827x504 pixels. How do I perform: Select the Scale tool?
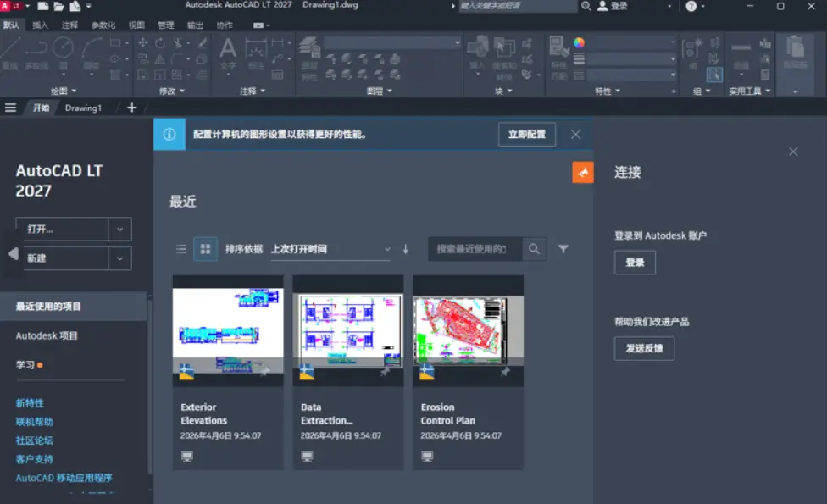coord(160,75)
